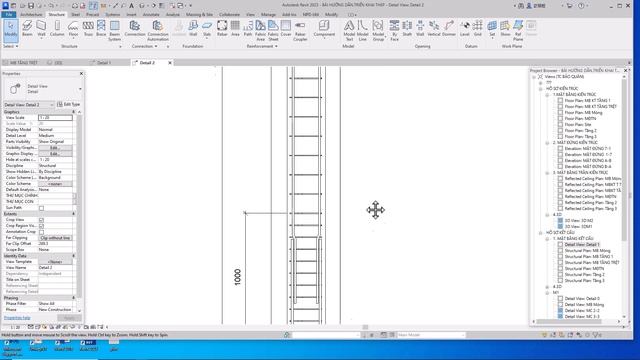The height and width of the screenshot is (360, 640).
Task: Select the structural Column tool
Action: (57, 29)
